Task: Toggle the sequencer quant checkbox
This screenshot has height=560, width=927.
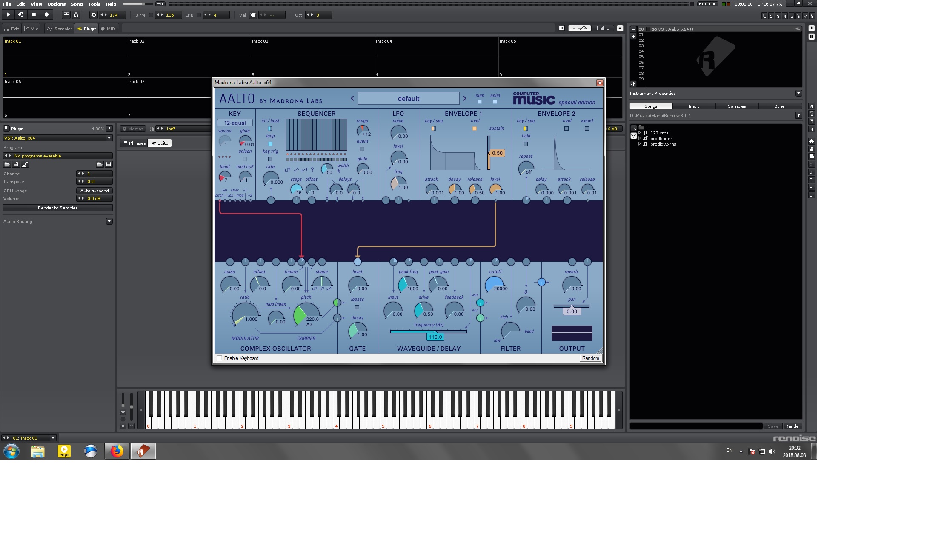Action: pos(362,149)
